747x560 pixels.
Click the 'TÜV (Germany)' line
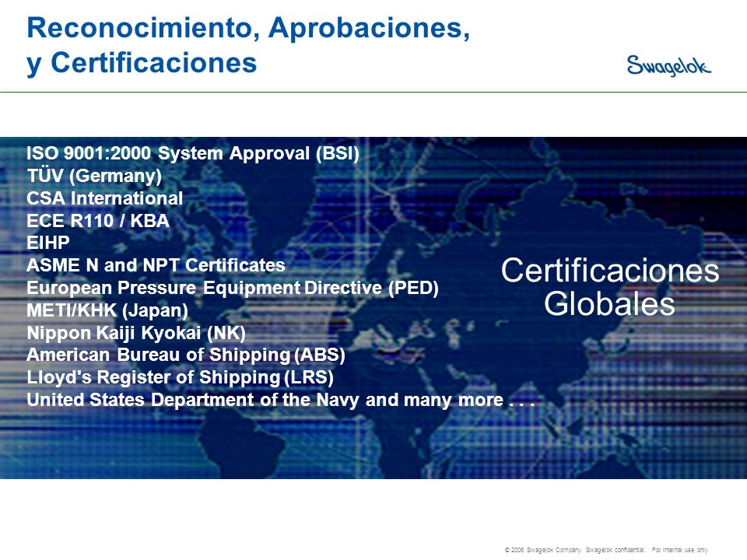point(94,176)
